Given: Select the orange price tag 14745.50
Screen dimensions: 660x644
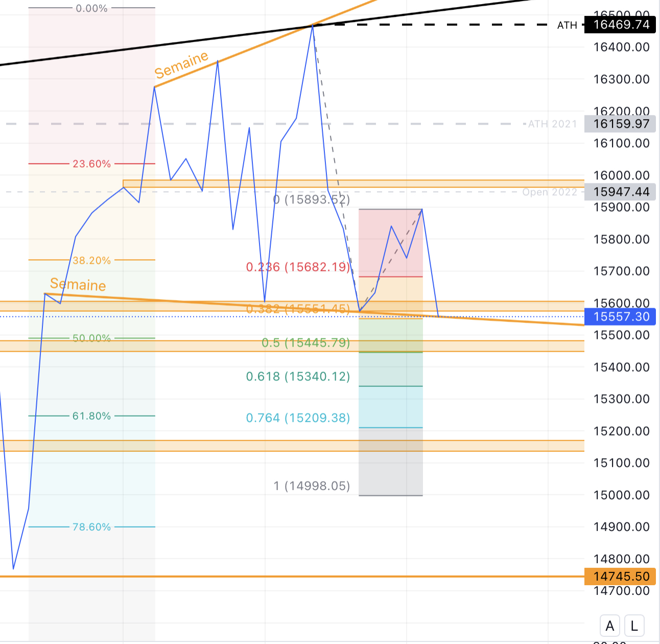Looking at the screenshot, I should 621,576.
